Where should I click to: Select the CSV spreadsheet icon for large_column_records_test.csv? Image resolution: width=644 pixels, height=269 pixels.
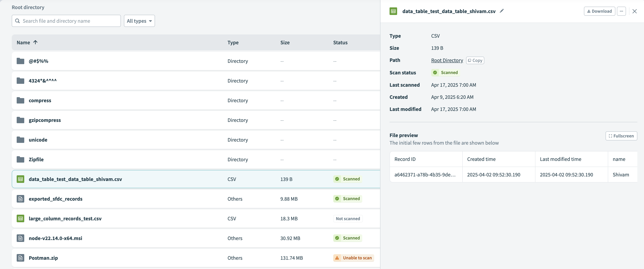click(20, 218)
